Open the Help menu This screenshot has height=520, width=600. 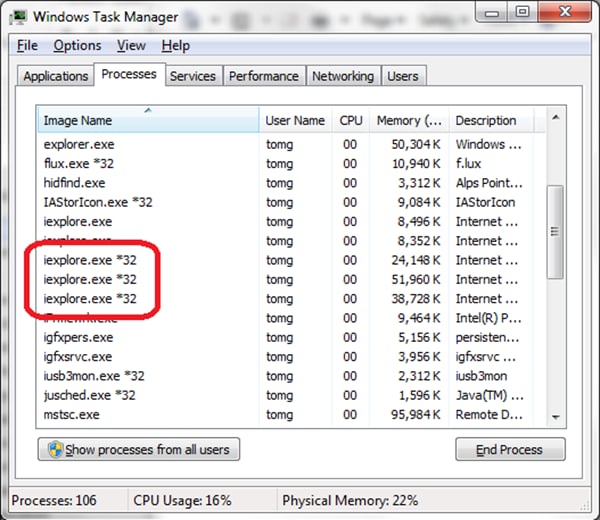[x=175, y=46]
